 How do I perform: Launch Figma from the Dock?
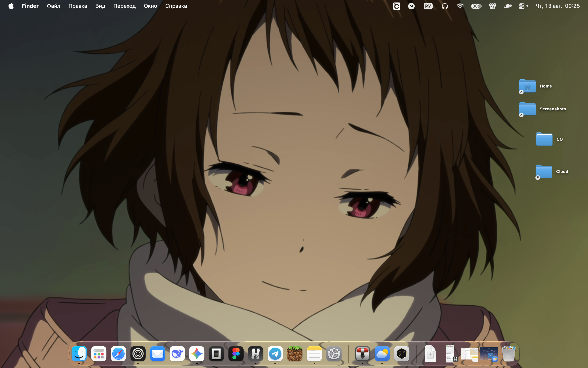[x=236, y=354]
